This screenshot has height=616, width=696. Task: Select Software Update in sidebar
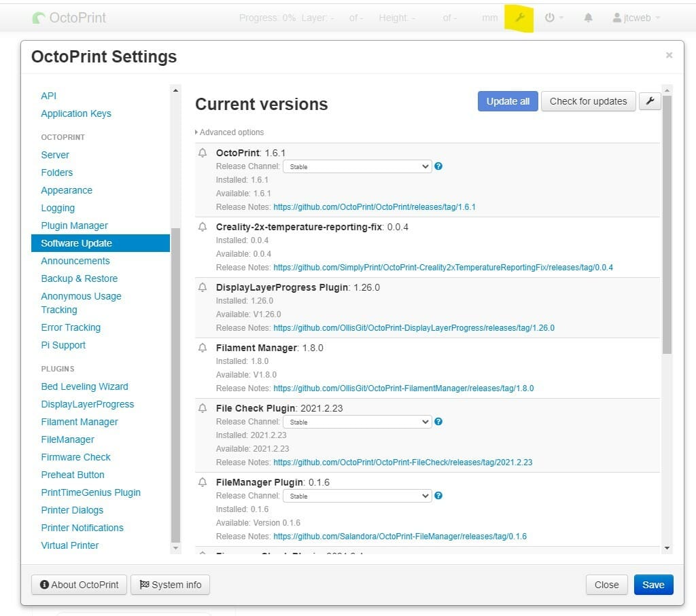click(x=101, y=243)
